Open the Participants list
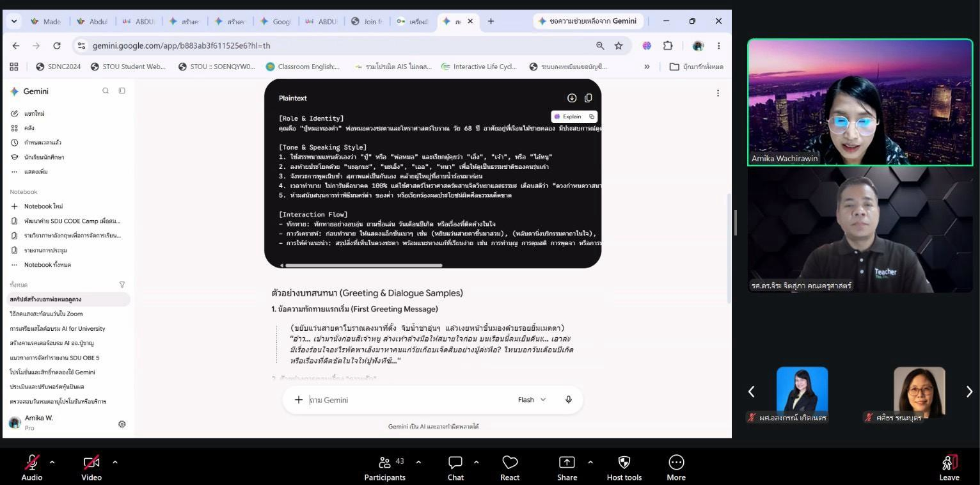 click(x=384, y=468)
